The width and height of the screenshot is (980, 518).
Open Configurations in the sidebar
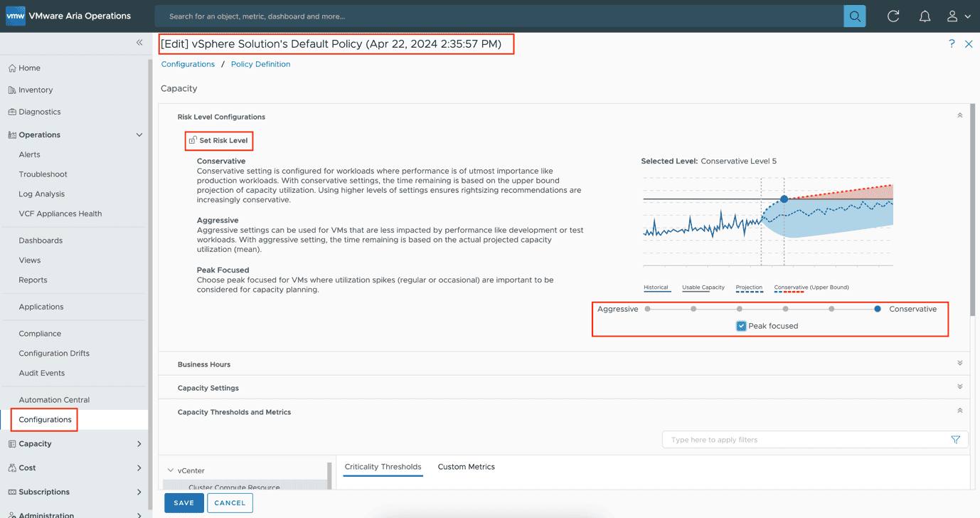click(x=45, y=420)
